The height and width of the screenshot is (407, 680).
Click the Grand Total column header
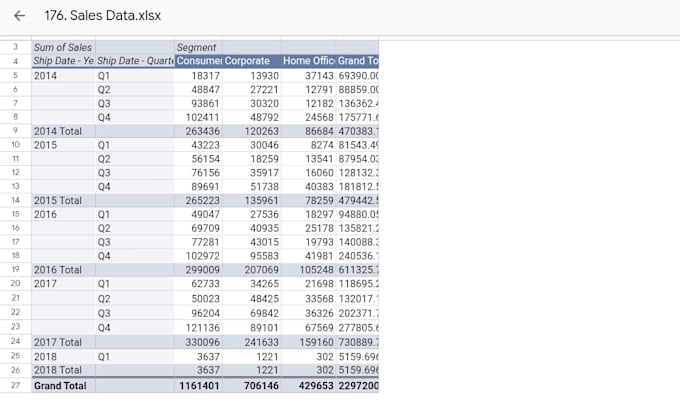coord(357,61)
